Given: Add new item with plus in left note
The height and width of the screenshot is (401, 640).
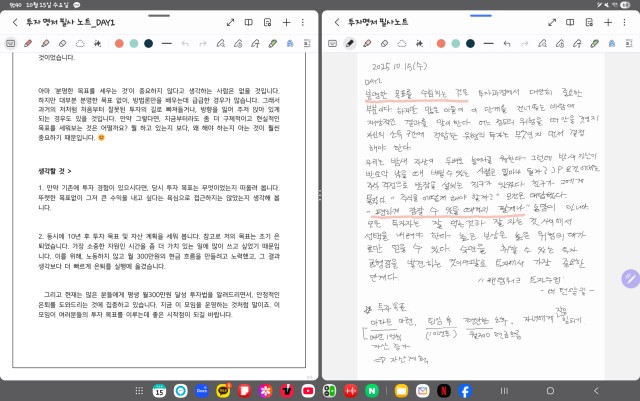Looking at the screenshot, I should pos(286,22).
